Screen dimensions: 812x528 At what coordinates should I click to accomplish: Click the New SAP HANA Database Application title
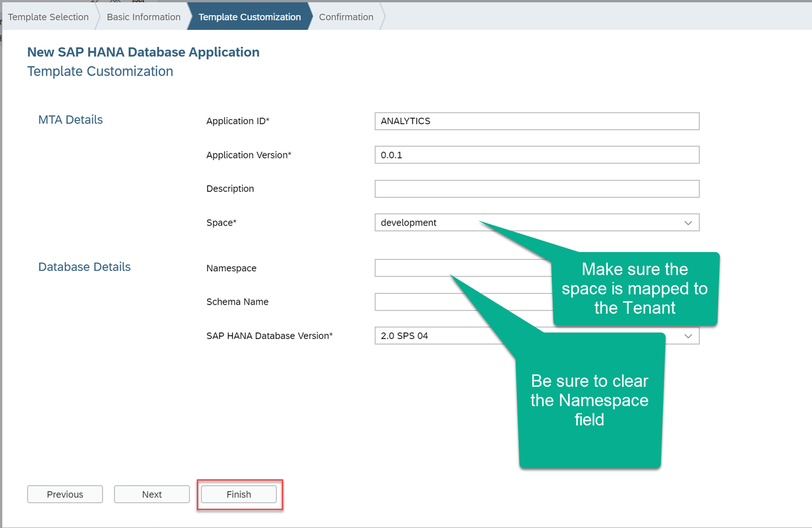coord(143,52)
